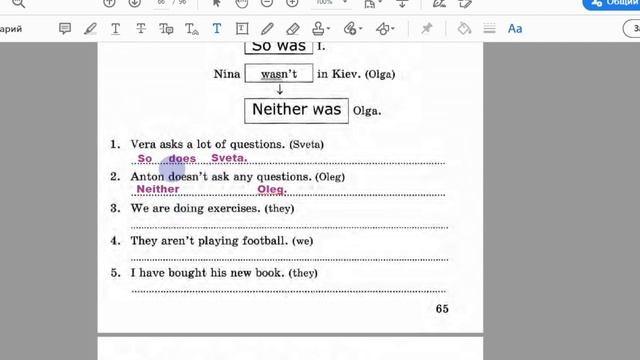This screenshot has width=640, height=360.
Task: Click sentence 'We are doing exercises.'
Action: coord(196,209)
